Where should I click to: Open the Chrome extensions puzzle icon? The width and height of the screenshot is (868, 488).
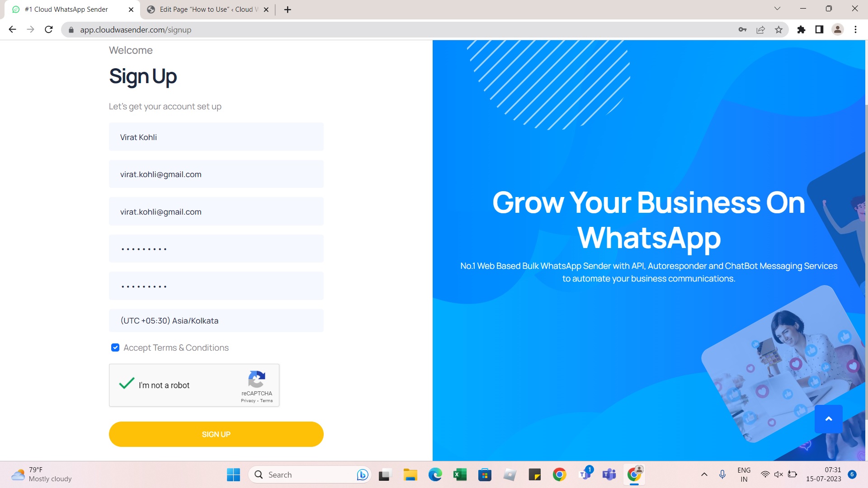[x=801, y=29]
